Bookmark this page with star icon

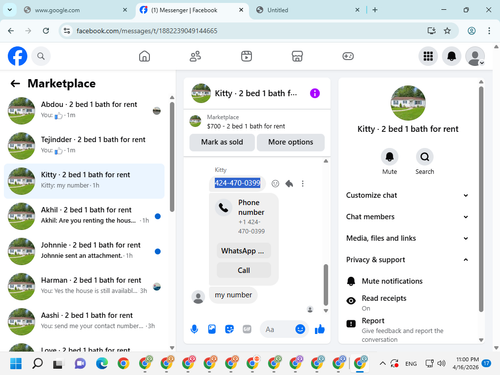[x=447, y=31]
